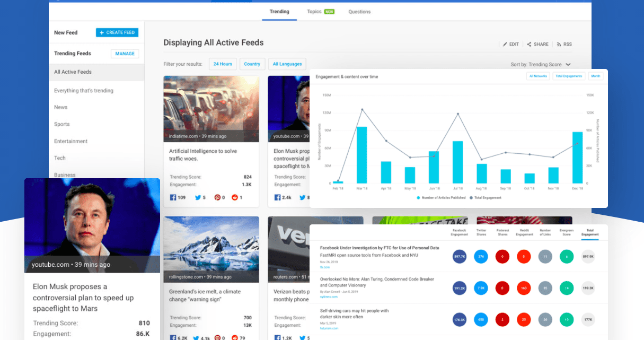Screen dimensions: 644x340
Task: Click the MANAGE button for Trending Feeds
Action: 125,54
